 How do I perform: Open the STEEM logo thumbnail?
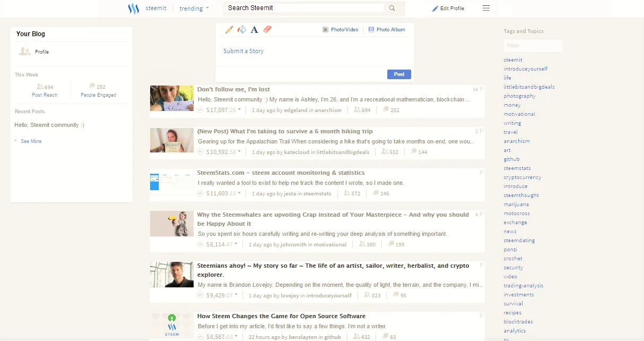[172, 325]
